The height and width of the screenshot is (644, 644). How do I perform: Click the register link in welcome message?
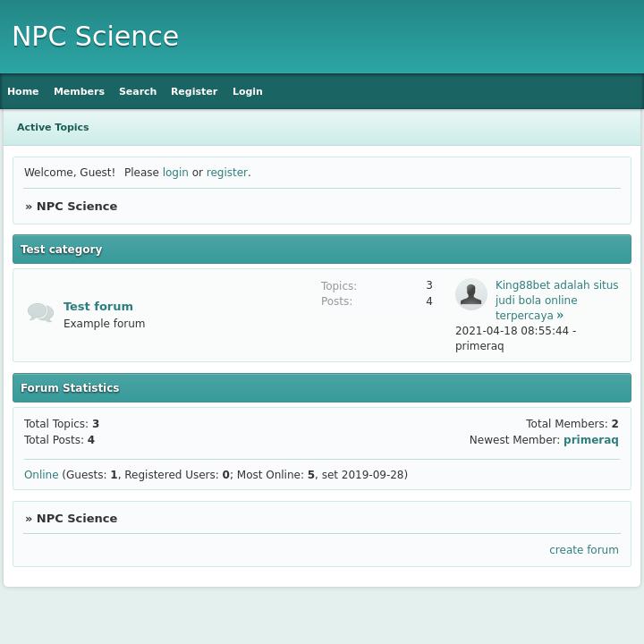[x=227, y=173]
